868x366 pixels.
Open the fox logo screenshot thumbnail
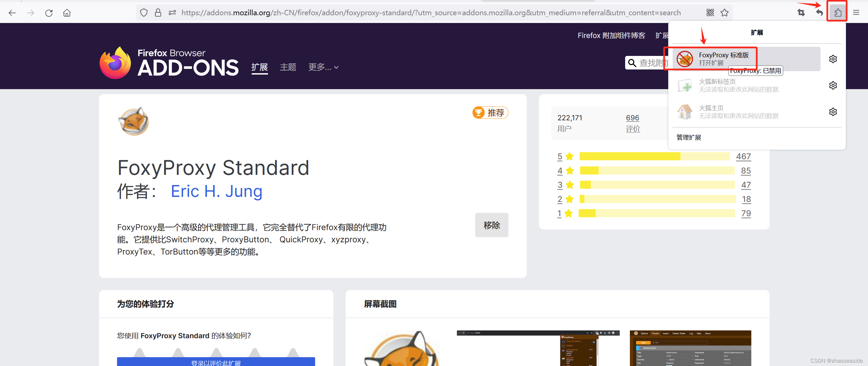(402, 348)
